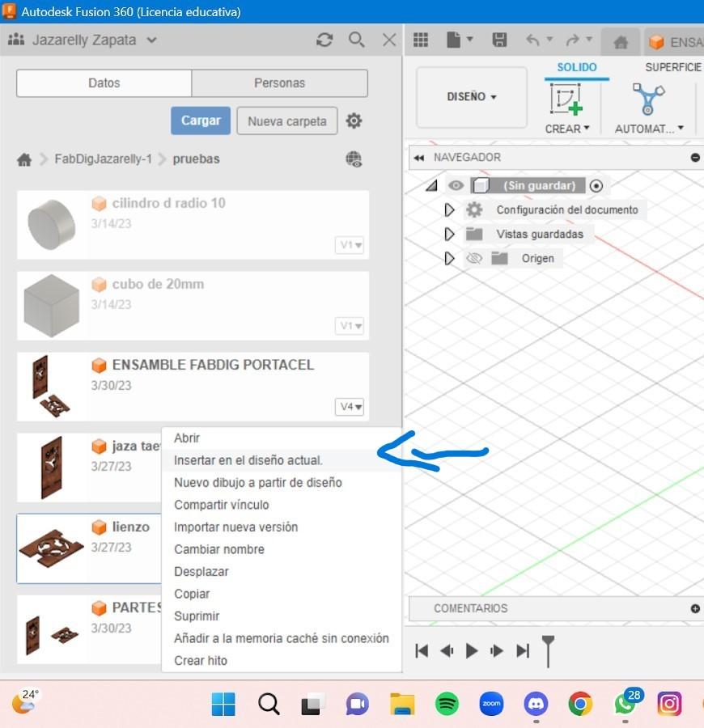Select the ENSAMBLE FABDIG PORTACEL thumbnail
Viewport: 704px width, 728px height.
coord(50,387)
